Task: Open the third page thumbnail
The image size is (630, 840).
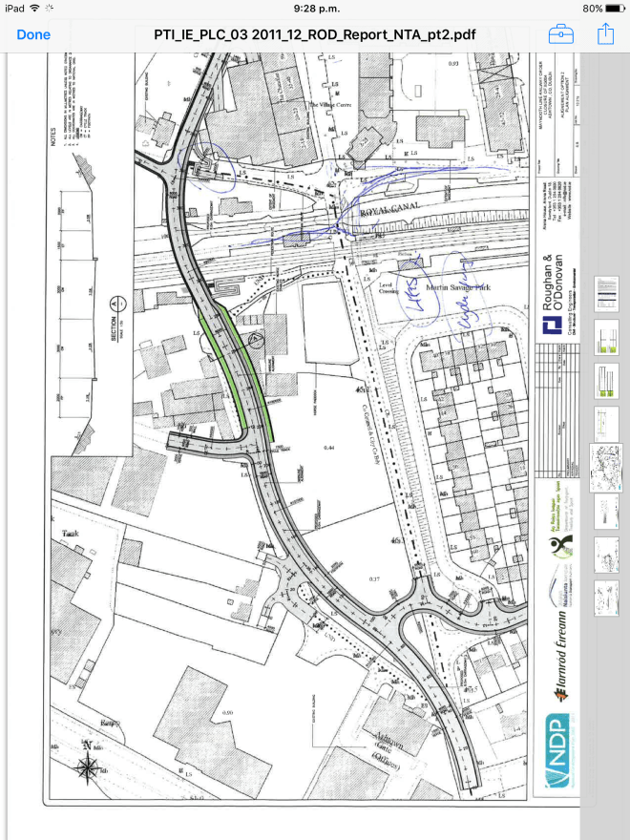Action: [x=605, y=379]
